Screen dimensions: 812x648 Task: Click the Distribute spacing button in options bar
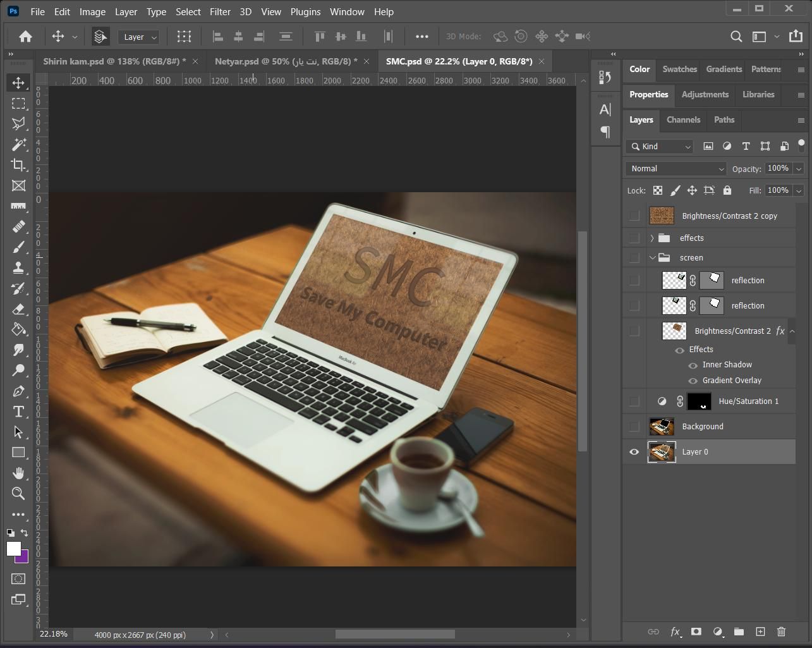pyautogui.click(x=389, y=37)
